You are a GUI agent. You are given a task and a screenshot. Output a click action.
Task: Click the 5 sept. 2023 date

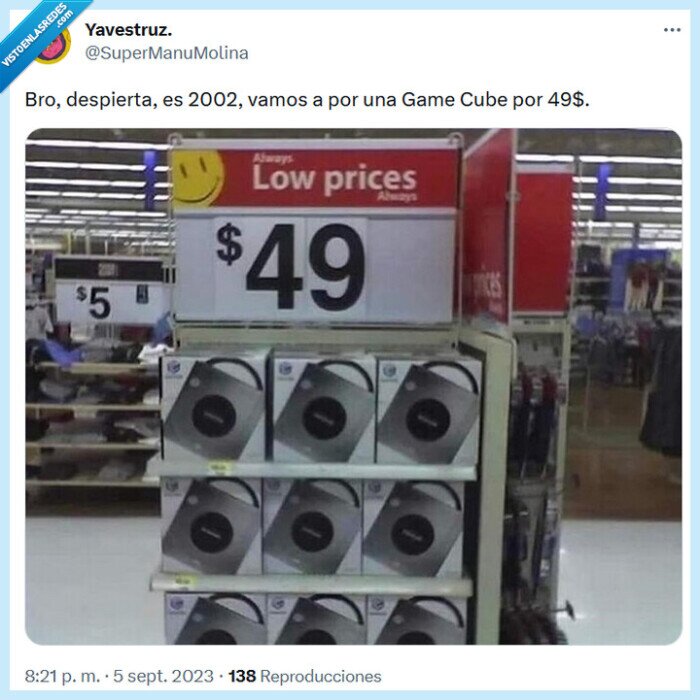163,676
